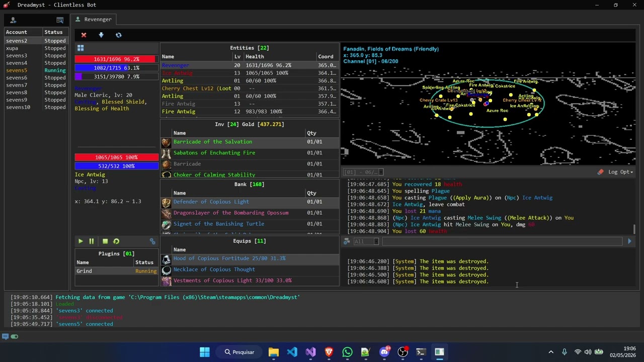Screen dimensions: 644x362
Task: Switch to the Revennger tab
Action: [94, 19]
